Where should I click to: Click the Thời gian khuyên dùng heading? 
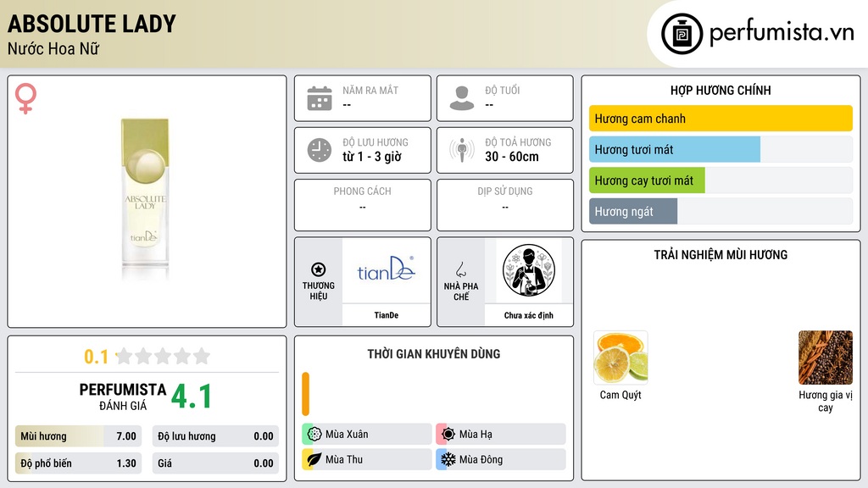(x=434, y=354)
